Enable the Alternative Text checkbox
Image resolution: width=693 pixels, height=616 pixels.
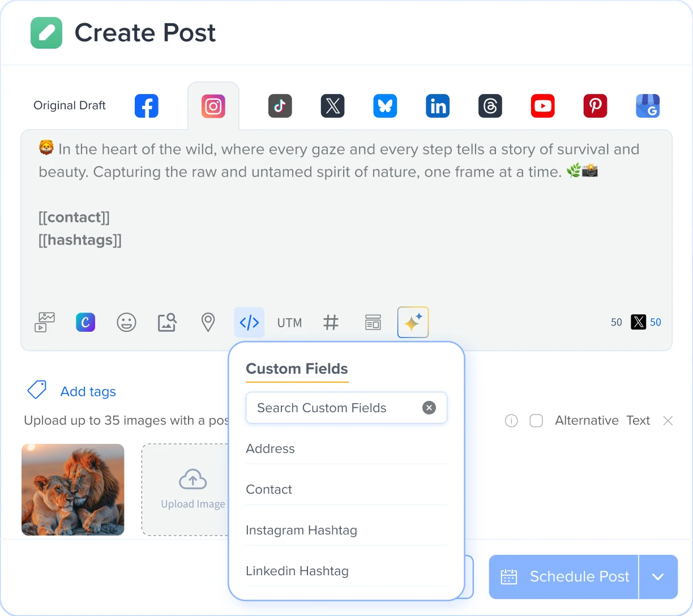[x=536, y=421]
